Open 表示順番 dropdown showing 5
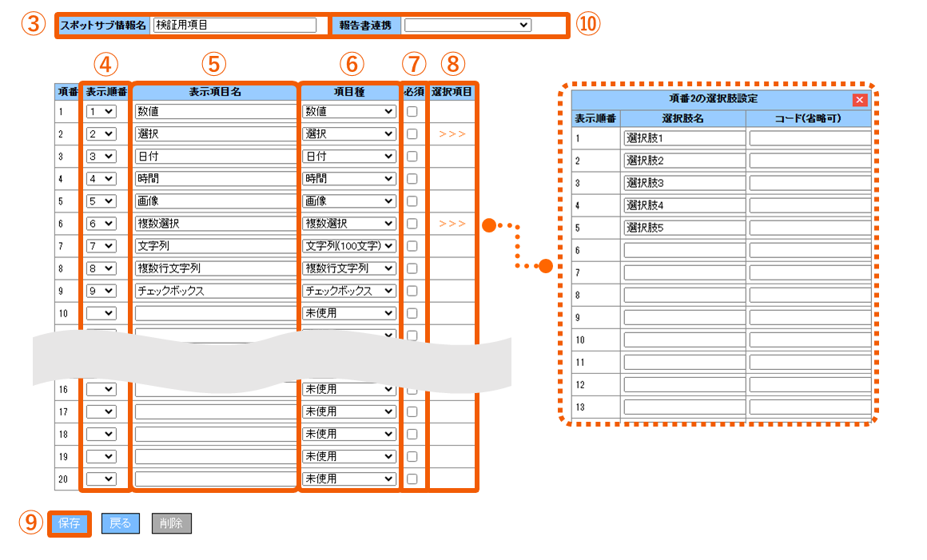The image size is (927, 560). click(101, 201)
